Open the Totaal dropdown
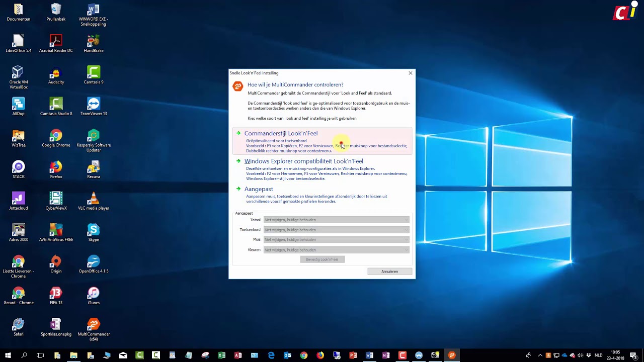 click(x=336, y=220)
